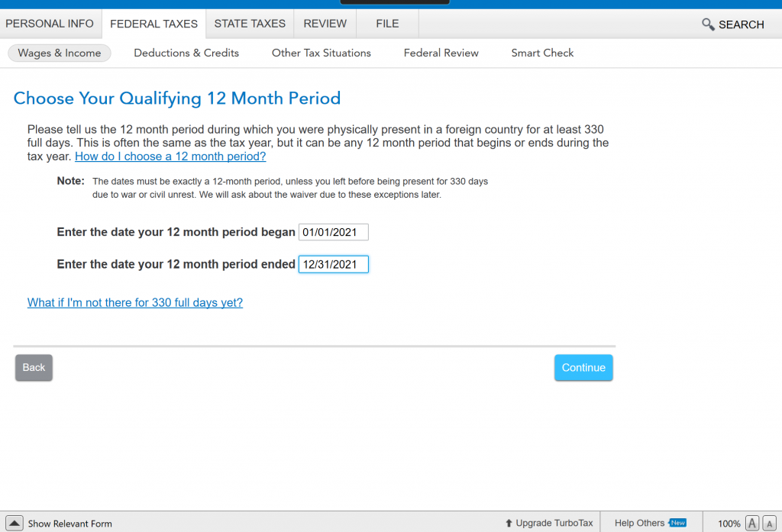
Task: Click the larger A zoom-in icon
Action: [x=752, y=523]
